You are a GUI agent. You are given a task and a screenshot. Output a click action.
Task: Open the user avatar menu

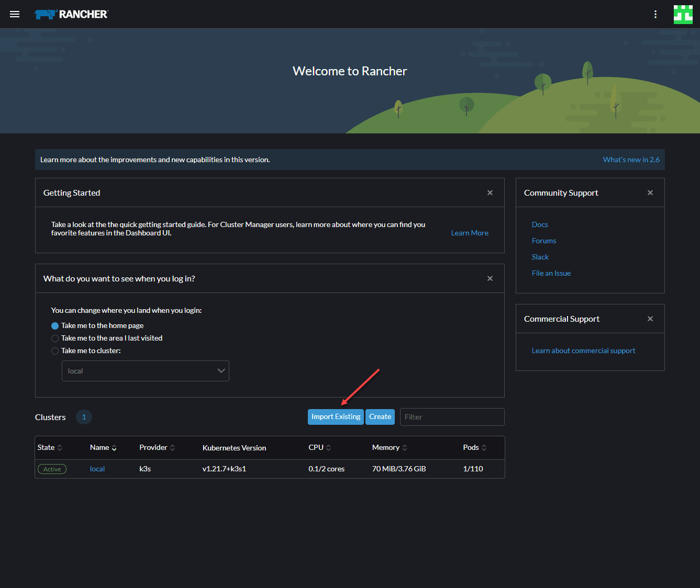(683, 14)
